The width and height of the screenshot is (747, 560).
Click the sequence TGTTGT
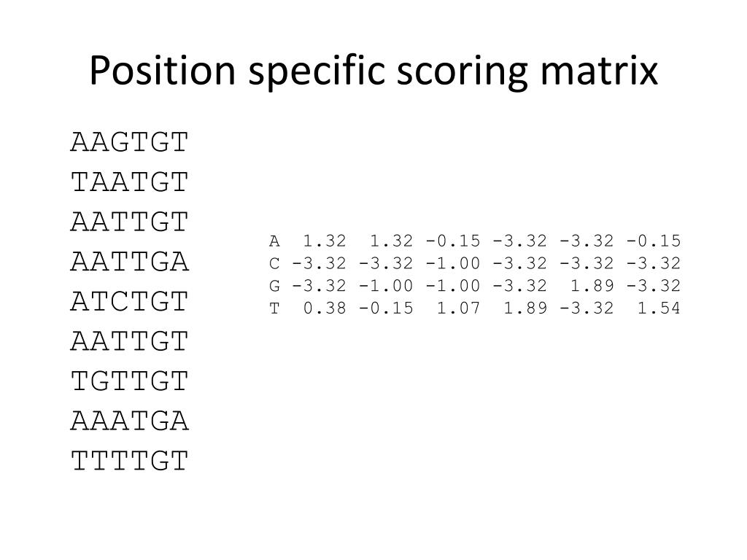coord(130,381)
